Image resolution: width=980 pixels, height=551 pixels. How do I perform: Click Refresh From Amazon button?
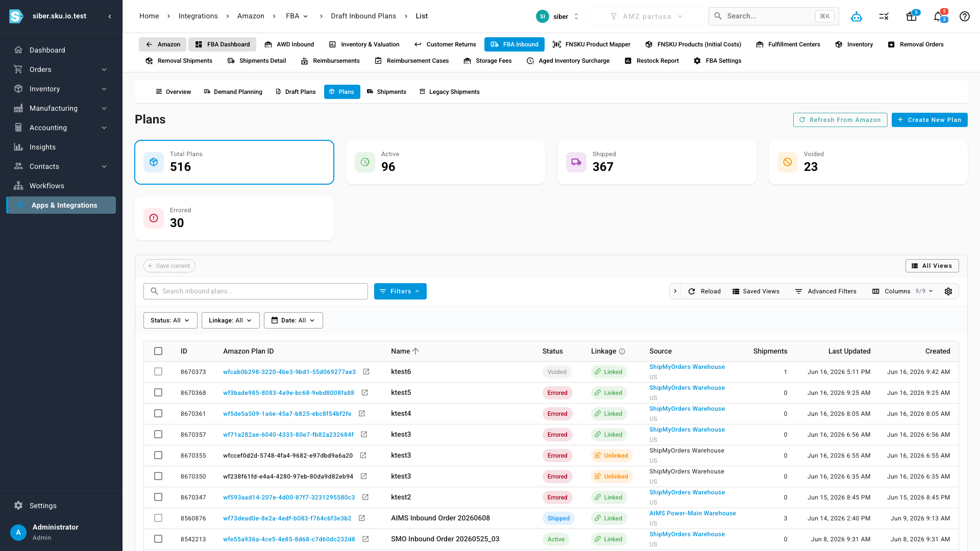[x=840, y=120]
